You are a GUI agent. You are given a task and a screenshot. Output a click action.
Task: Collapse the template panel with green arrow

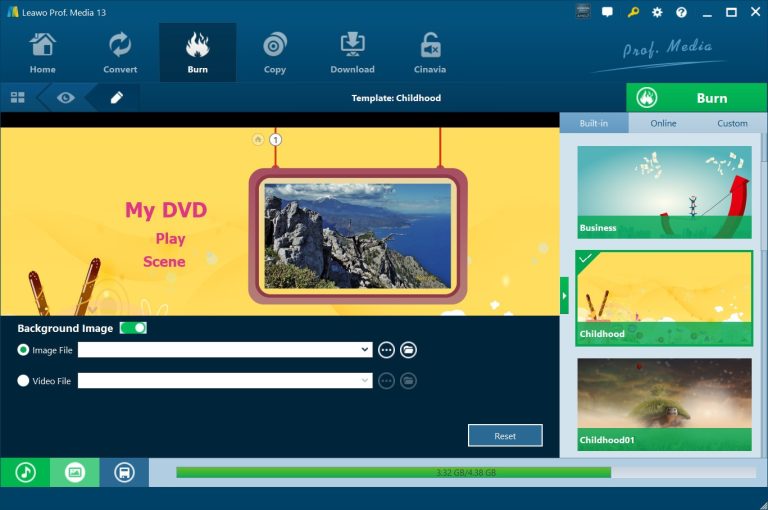tap(564, 296)
